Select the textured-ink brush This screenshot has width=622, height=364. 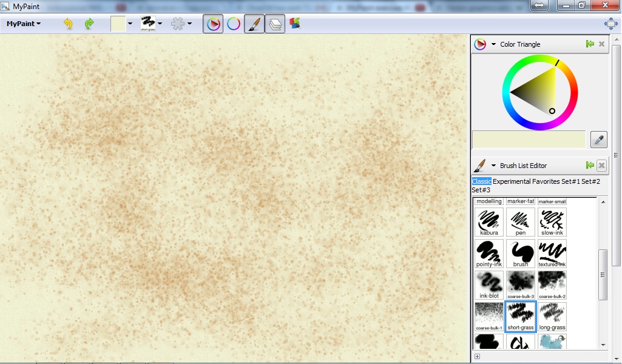552,254
